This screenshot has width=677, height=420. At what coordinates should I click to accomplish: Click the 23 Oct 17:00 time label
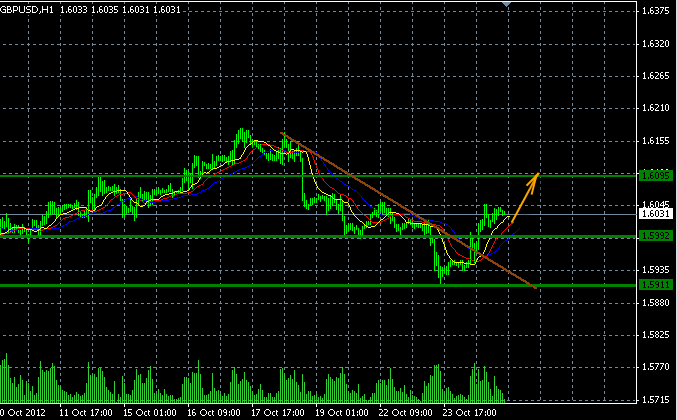(469, 413)
